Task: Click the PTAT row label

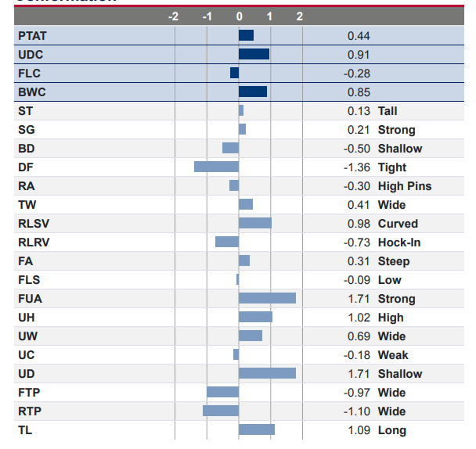Action: (x=31, y=36)
